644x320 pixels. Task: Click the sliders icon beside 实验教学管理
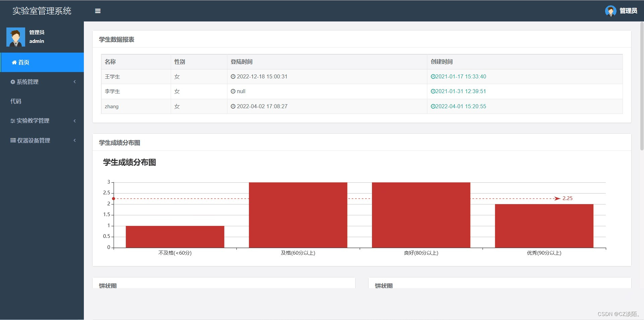click(x=13, y=121)
